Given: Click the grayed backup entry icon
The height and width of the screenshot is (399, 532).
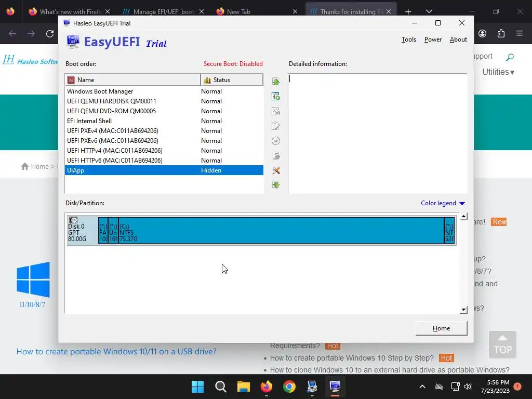Looking at the screenshot, I should click(276, 156).
